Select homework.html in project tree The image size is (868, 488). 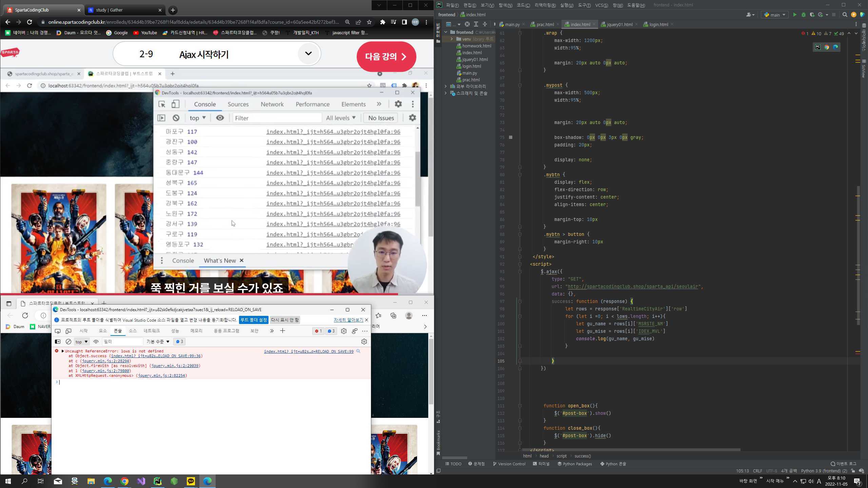[x=476, y=46]
